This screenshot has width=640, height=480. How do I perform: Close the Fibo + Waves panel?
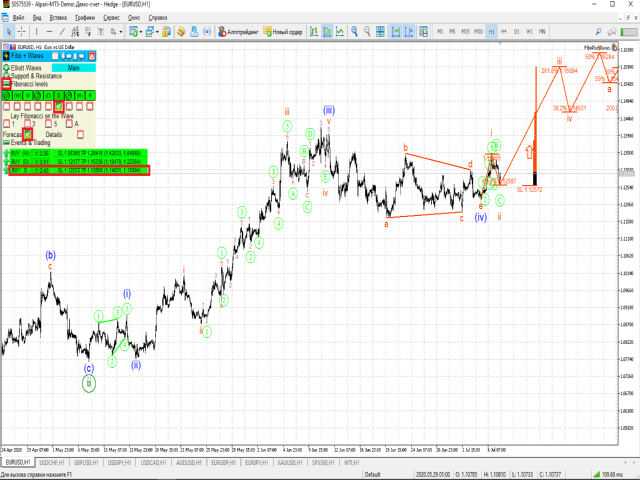pos(92,56)
